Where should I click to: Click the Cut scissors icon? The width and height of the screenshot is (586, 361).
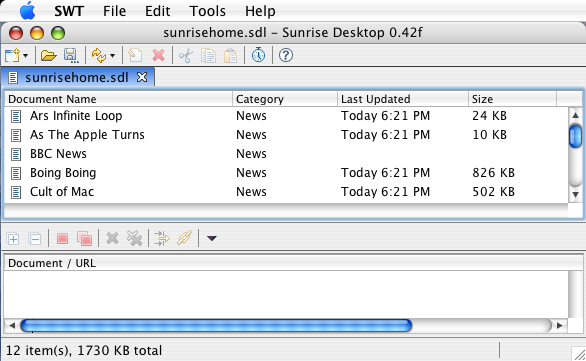coord(186,56)
